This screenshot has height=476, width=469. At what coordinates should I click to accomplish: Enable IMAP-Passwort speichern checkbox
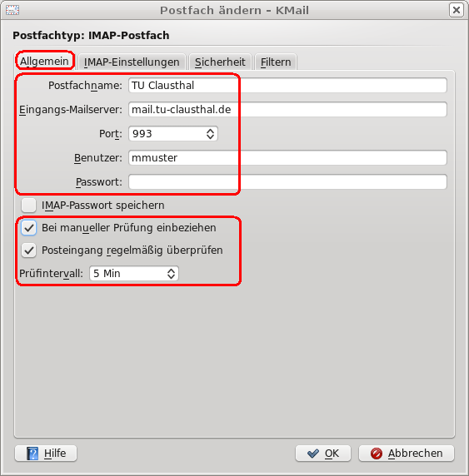tap(29, 206)
